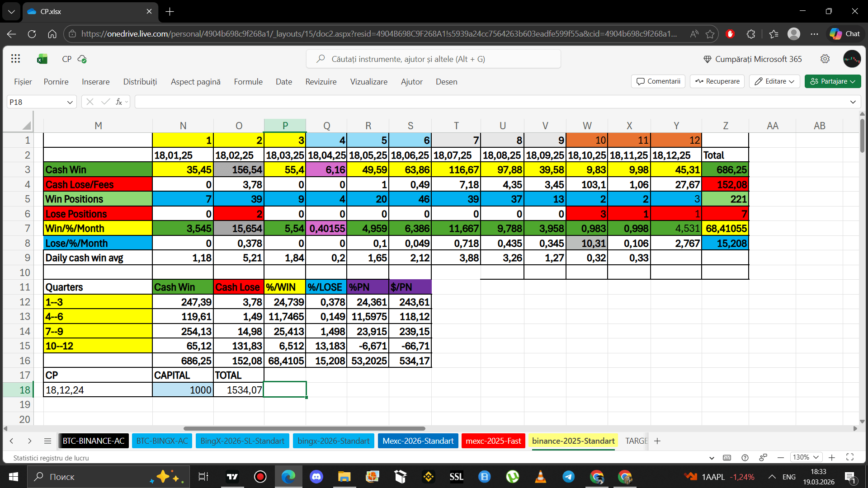Click the zoom in plus control
Screen dimensions: 868x488
tap(831, 457)
